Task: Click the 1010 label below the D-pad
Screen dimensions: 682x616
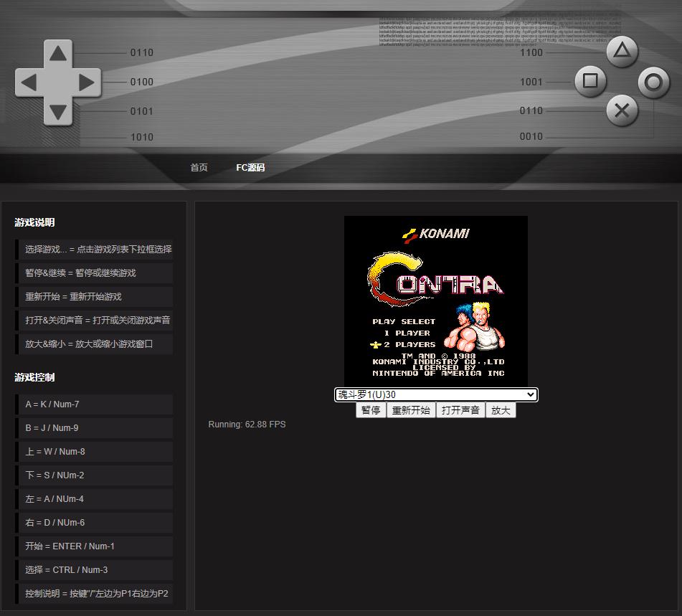Action: coord(142,137)
